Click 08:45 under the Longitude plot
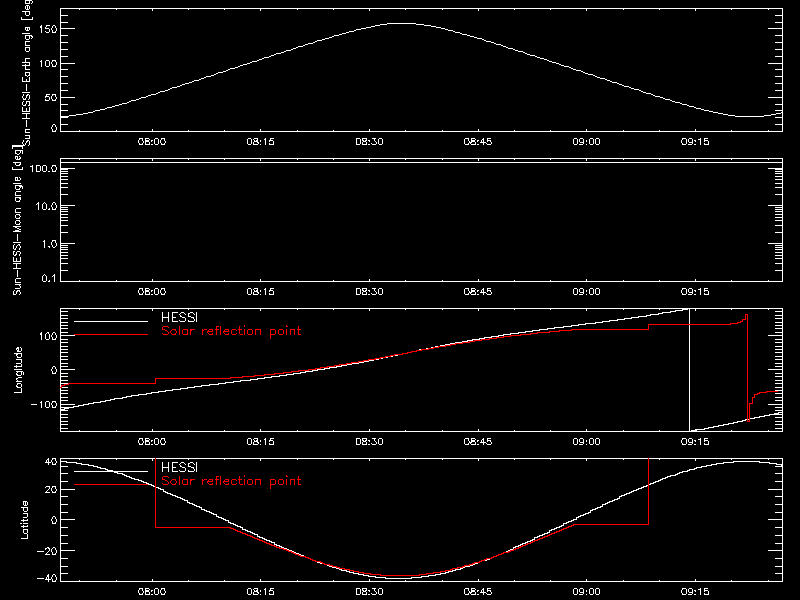This screenshot has height=600, width=800. coord(478,442)
